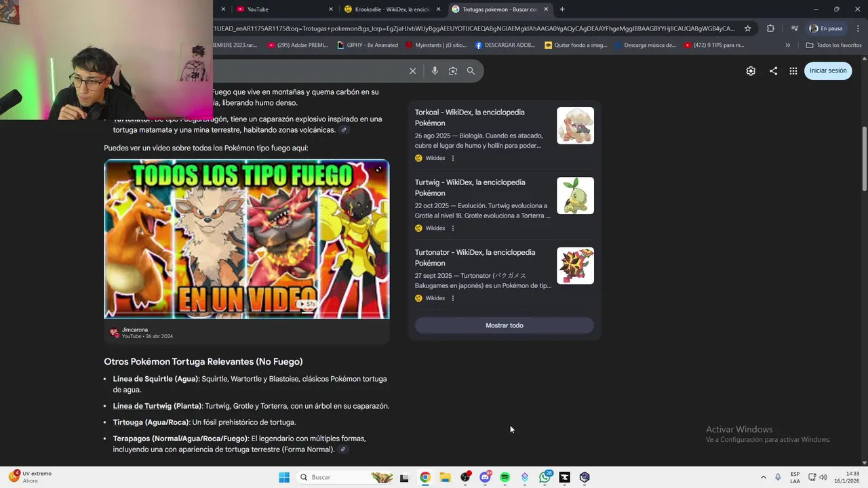Click the system tray microphone icon
Screen dimensions: 868x488
pos(778,477)
